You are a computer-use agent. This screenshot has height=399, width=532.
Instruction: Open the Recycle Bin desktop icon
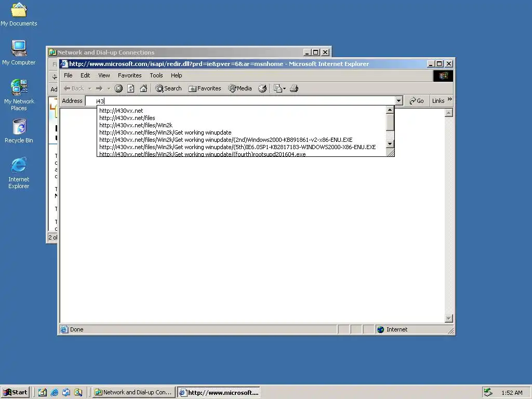(x=19, y=131)
